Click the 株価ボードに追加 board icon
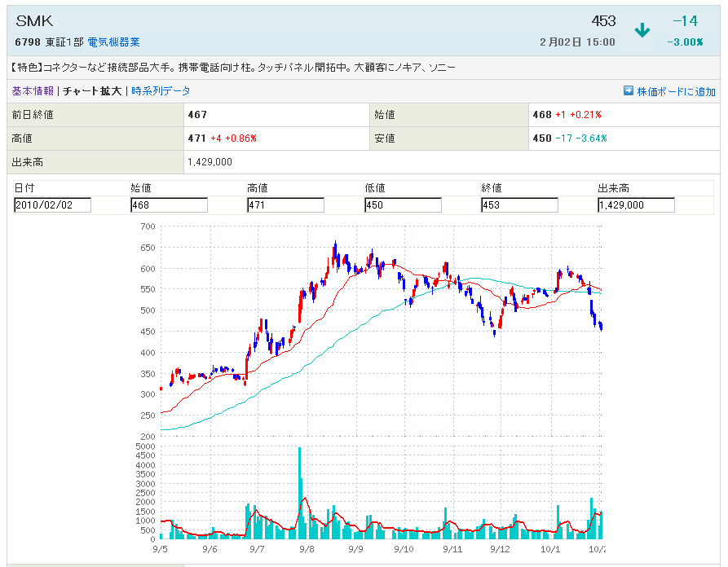 [629, 91]
